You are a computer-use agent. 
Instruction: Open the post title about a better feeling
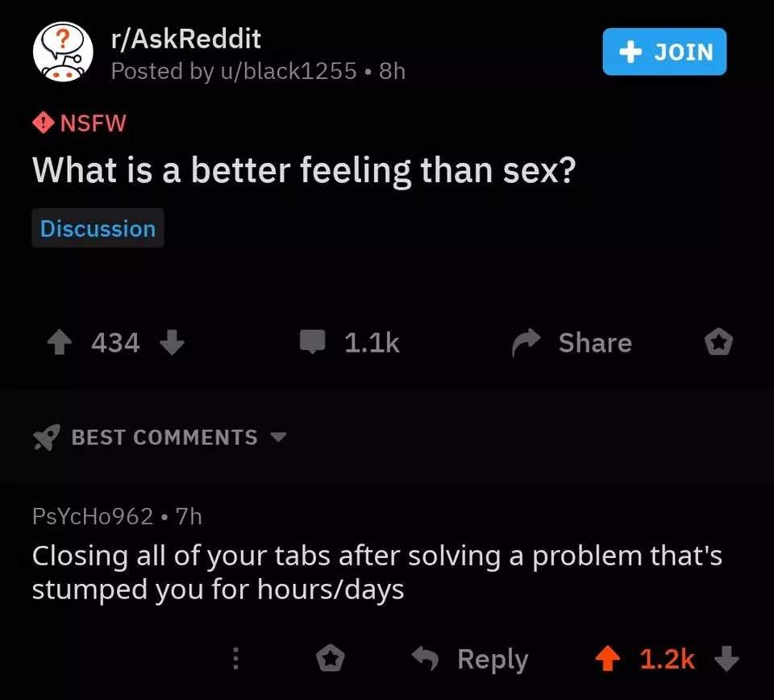coord(302,171)
